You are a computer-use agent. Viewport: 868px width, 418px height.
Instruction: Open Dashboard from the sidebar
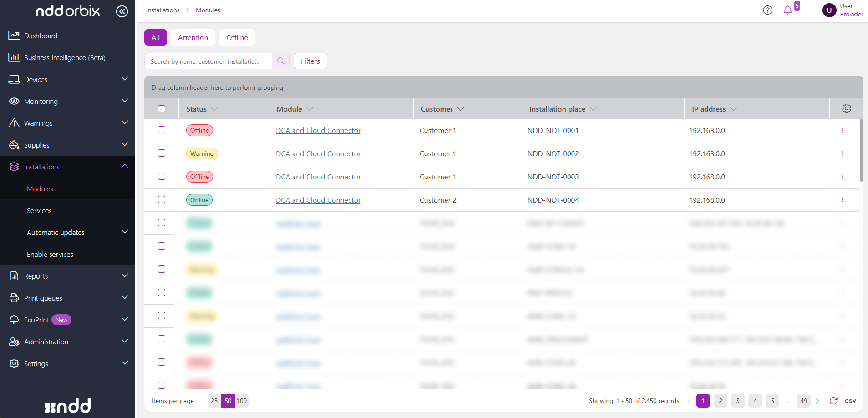click(x=41, y=35)
